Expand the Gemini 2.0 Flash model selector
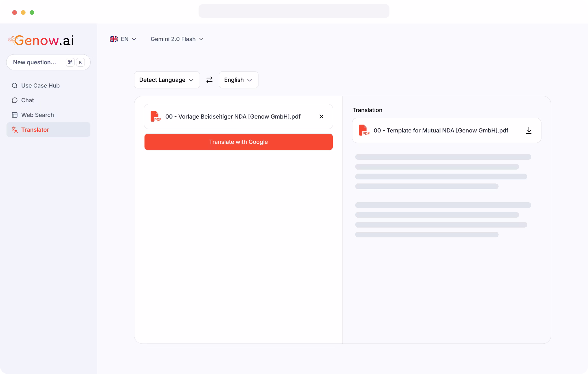This screenshot has height=374, width=588. tap(177, 39)
